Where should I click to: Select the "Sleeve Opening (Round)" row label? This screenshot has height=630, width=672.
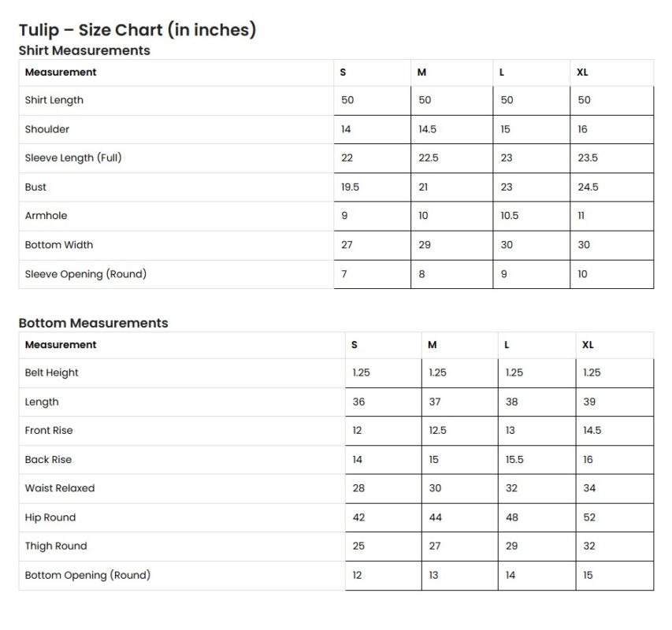click(x=86, y=274)
